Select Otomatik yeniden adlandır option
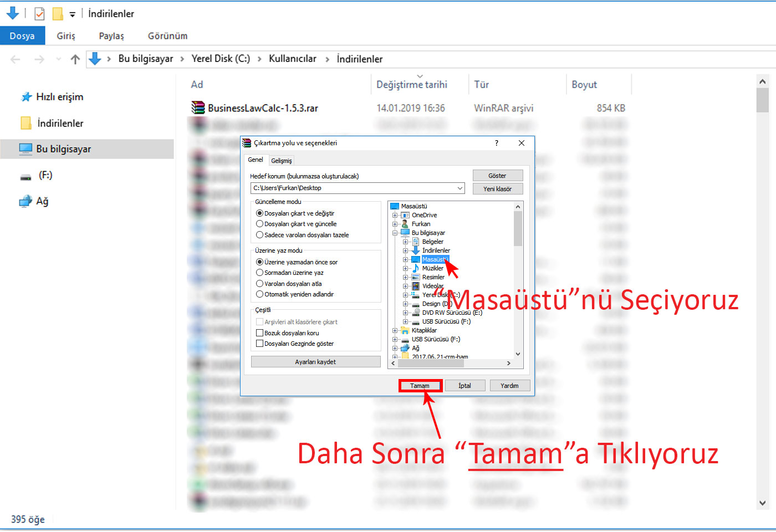Screen dimensions: 776x532 point(259,294)
